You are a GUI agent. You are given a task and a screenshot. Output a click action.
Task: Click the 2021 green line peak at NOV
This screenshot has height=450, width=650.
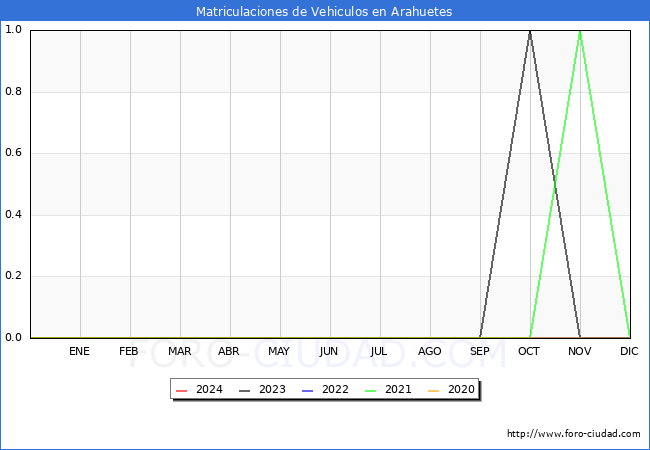pyautogui.click(x=580, y=31)
